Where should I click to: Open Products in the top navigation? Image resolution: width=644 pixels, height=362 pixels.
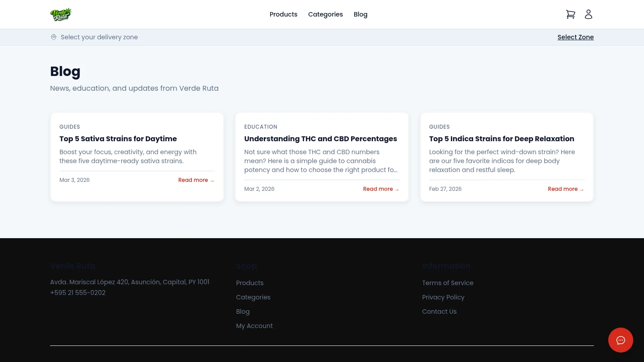coord(283,14)
